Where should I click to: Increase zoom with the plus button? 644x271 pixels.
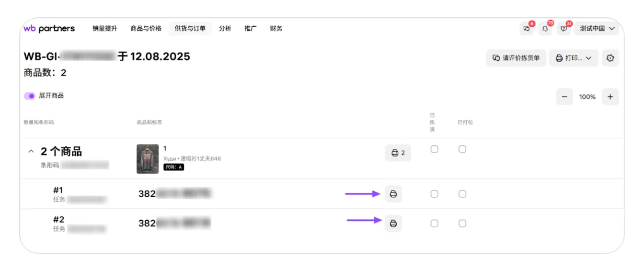pyautogui.click(x=610, y=97)
